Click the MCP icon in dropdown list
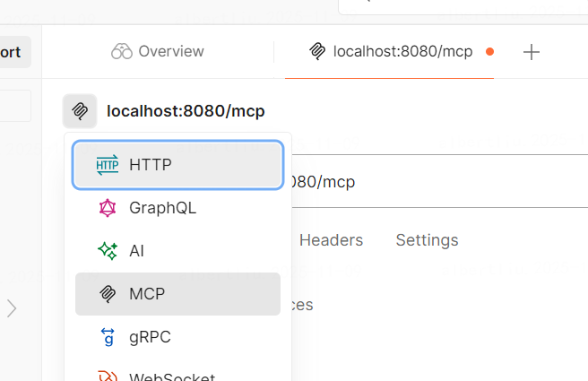Image resolution: width=588 pixels, height=381 pixels. tap(108, 294)
